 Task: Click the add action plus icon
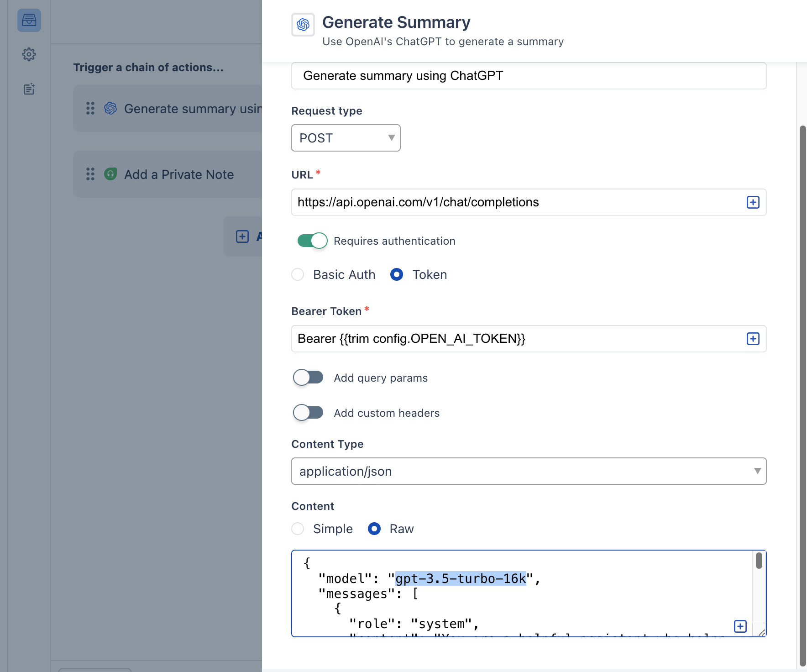(242, 236)
